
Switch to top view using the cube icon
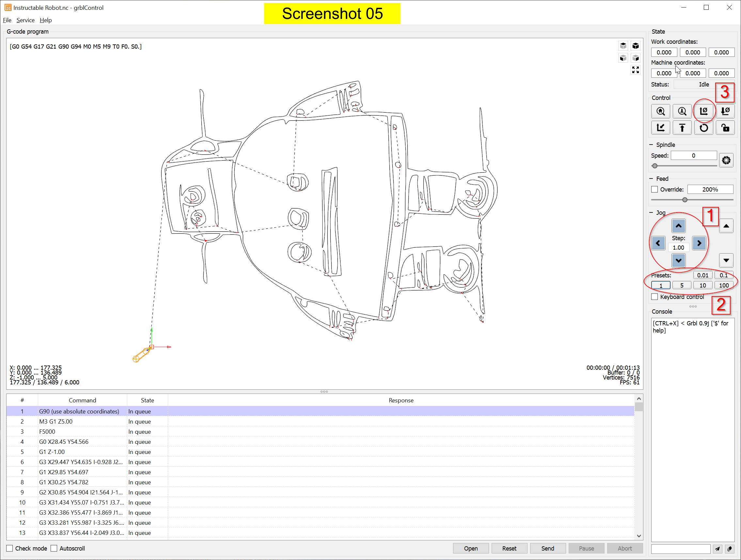[623, 46]
